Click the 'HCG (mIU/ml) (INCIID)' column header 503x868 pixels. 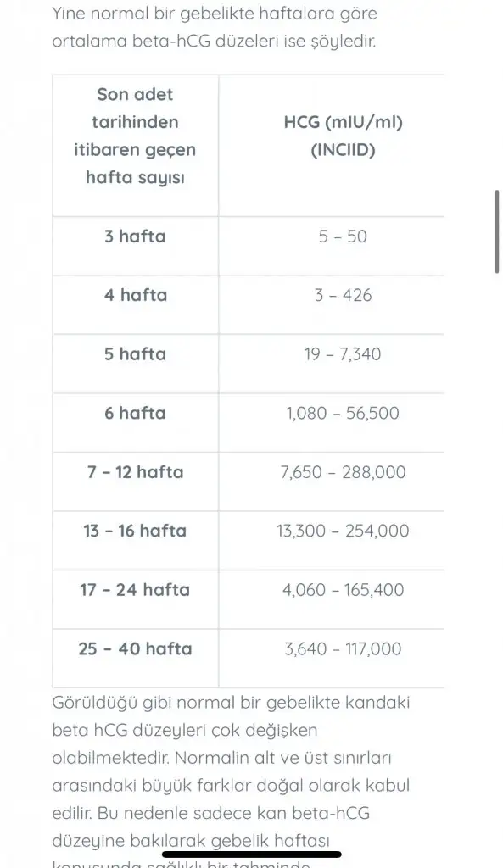[343, 136]
